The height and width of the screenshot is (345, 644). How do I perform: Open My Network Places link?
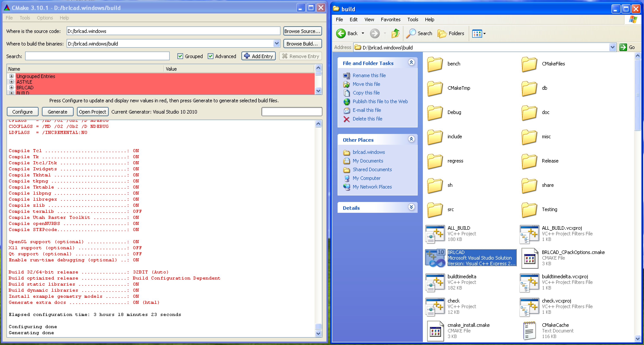(x=372, y=187)
